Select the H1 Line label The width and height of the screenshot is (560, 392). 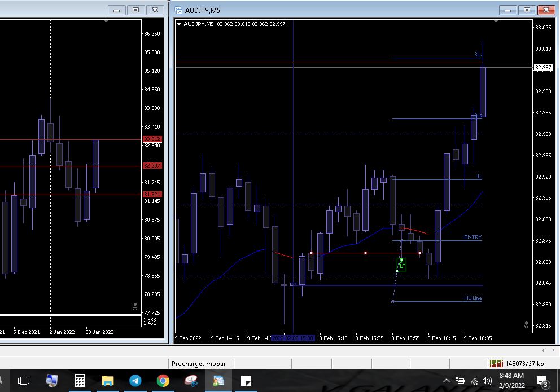(x=473, y=298)
